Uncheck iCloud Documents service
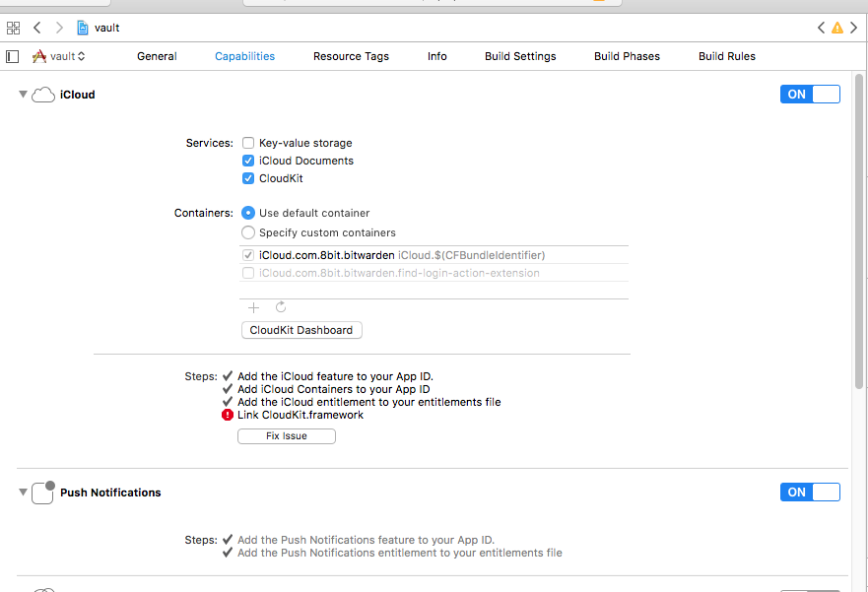The width and height of the screenshot is (868, 592). pos(248,161)
